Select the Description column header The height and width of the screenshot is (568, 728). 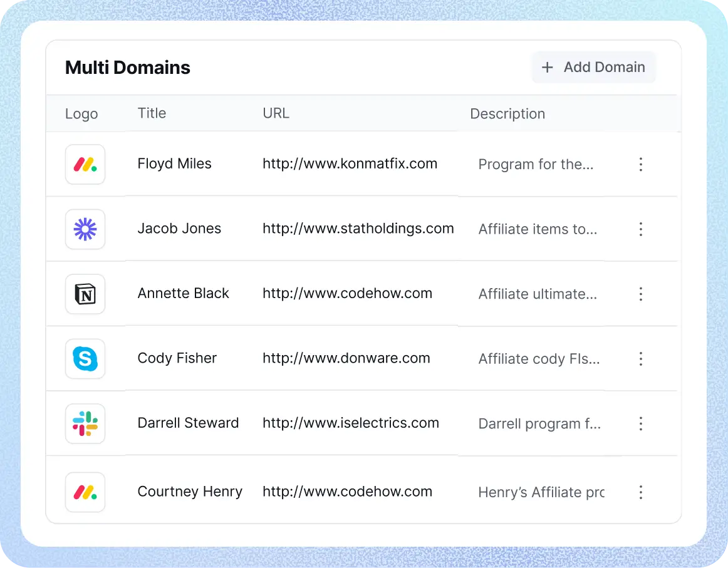[507, 113]
